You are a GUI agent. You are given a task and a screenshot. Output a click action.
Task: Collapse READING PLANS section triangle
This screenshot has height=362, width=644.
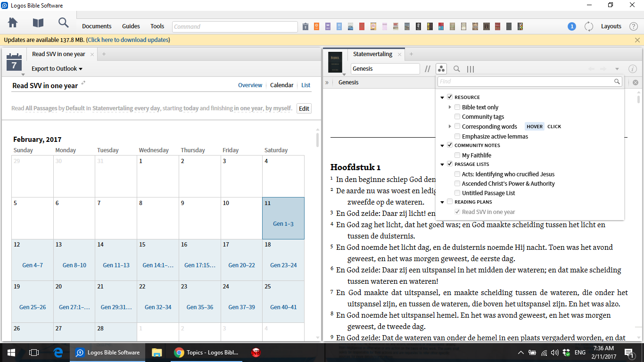(x=442, y=202)
